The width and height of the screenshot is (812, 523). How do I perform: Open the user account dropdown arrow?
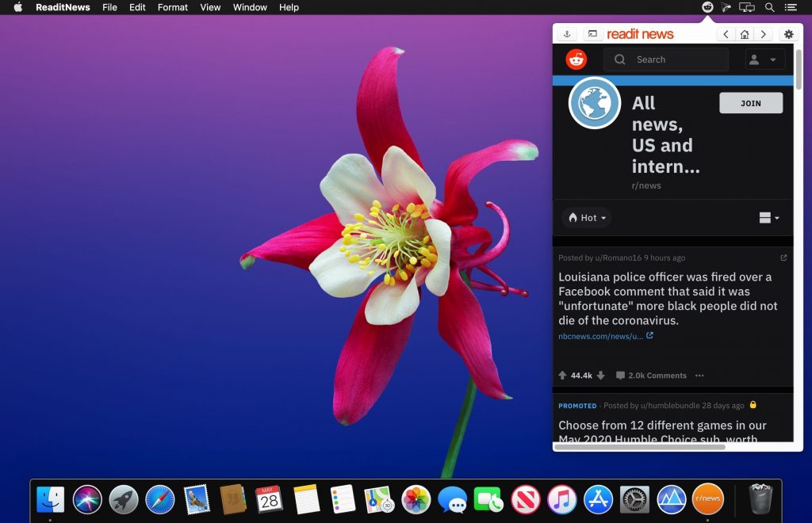(x=773, y=59)
